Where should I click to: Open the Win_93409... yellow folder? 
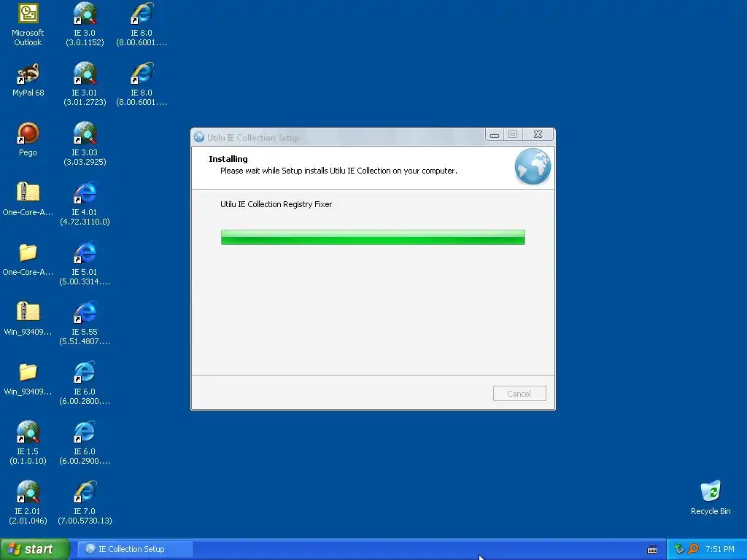tap(28, 373)
